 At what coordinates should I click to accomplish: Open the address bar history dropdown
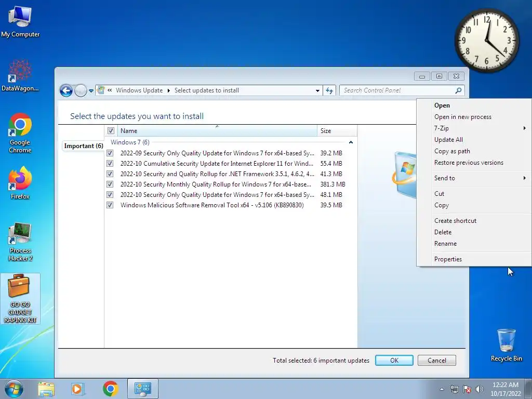pyautogui.click(x=317, y=90)
